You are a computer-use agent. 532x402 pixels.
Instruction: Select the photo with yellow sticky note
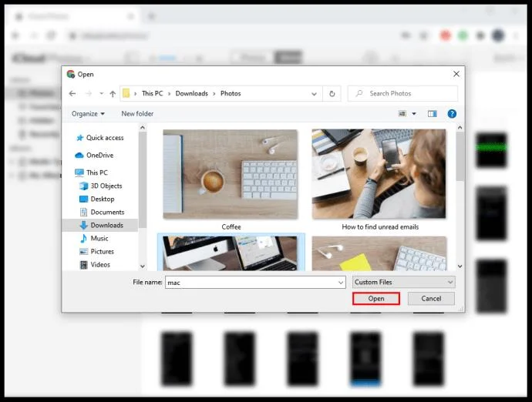[379, 253]
